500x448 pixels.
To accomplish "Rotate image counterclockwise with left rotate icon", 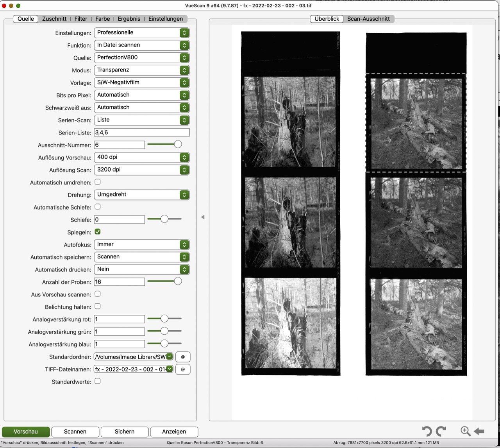I will (x=427, y=431).
